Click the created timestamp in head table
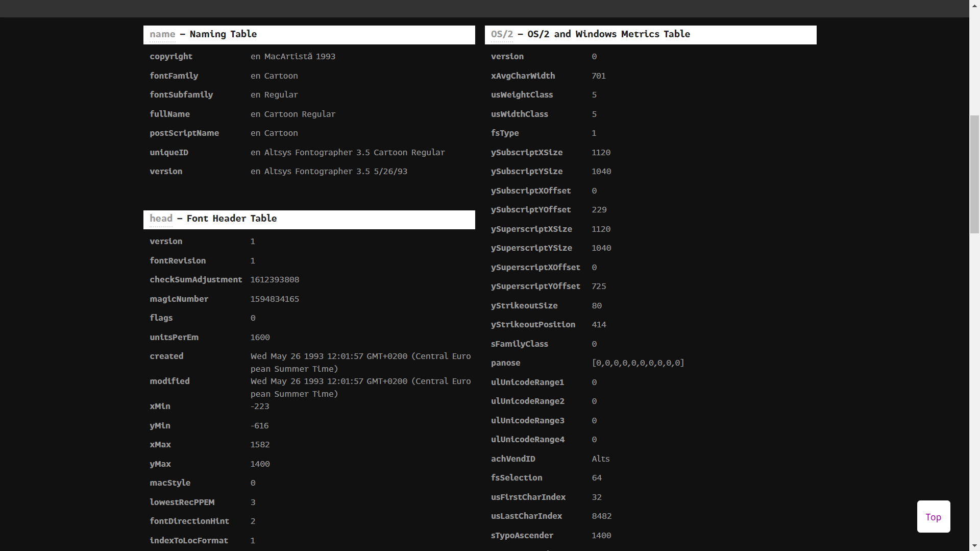 click(361, 362)
